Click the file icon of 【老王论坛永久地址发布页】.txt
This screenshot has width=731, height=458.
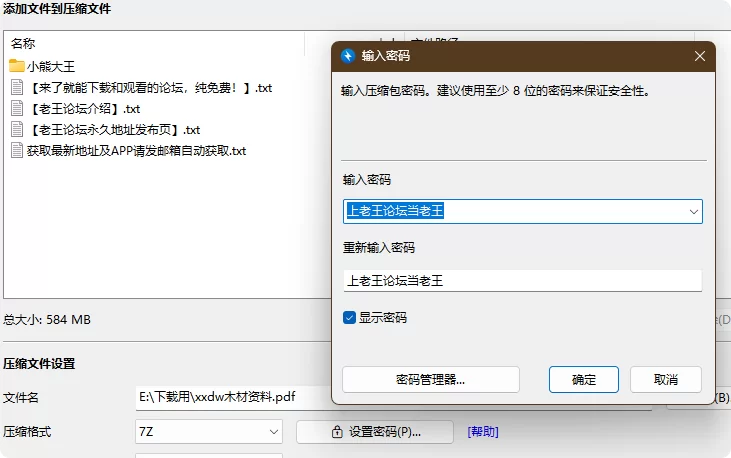click(17, 129)
